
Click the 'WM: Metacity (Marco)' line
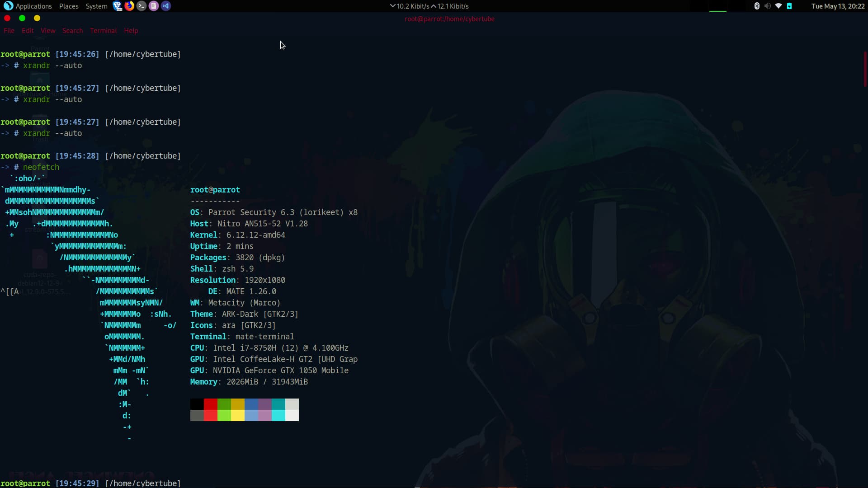tap(235, 303)
